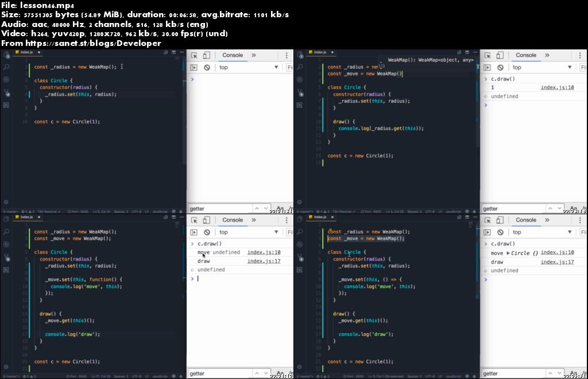Open index.js:10 link beside 'move Circle {}'
The width and height of the screenshot is (588, 379).
[557, 252]
